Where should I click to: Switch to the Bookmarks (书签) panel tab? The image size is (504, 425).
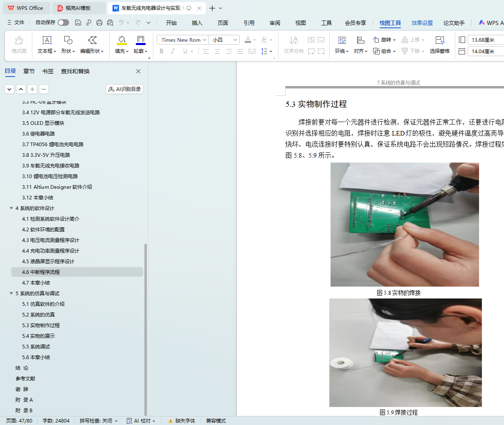pyautogui.click(x=48, y=71)
